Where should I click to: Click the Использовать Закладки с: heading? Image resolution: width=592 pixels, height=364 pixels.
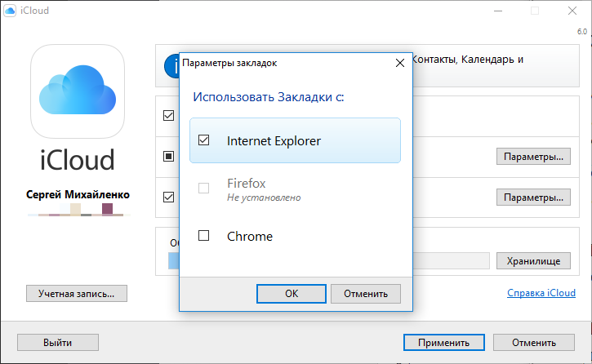click(x=269, y=97)
